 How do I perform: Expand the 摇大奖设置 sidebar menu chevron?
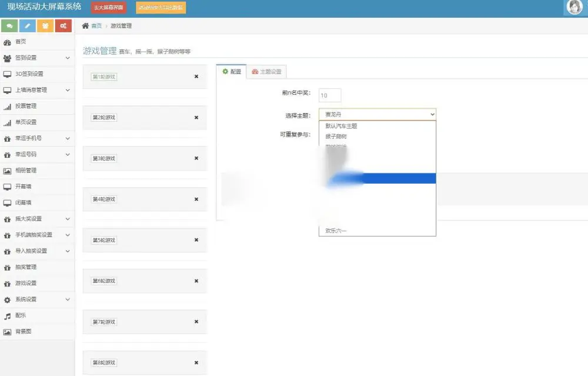(x=68, y=219)
